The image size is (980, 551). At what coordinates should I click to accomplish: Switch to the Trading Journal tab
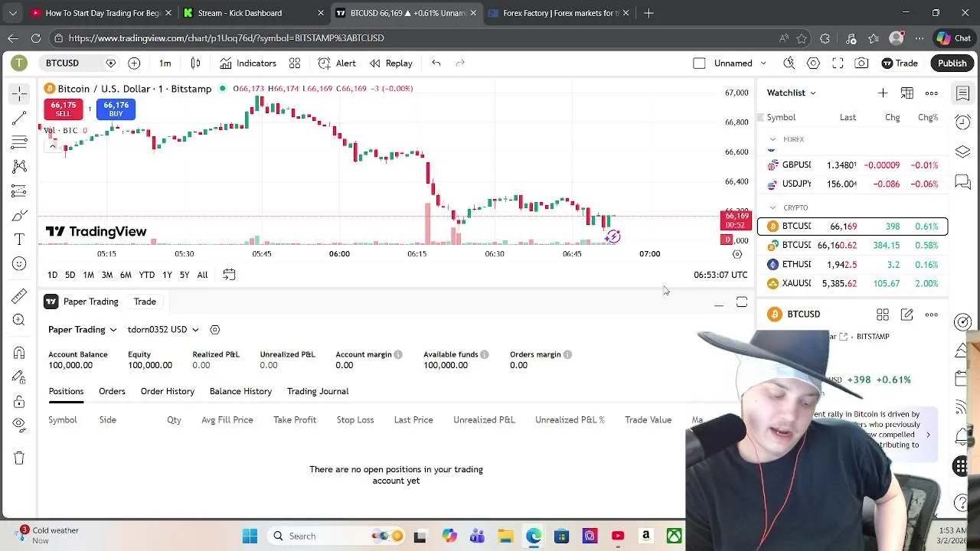318,391
